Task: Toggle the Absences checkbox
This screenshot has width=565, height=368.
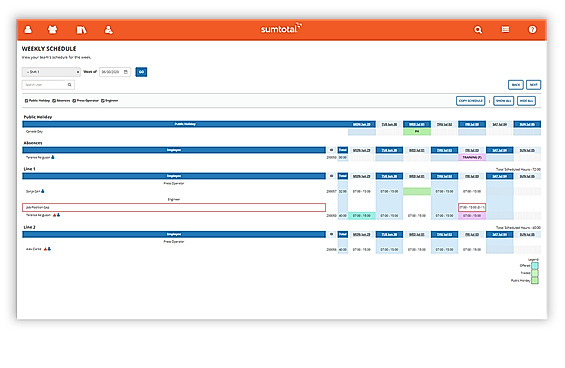Action: point(54,101)
